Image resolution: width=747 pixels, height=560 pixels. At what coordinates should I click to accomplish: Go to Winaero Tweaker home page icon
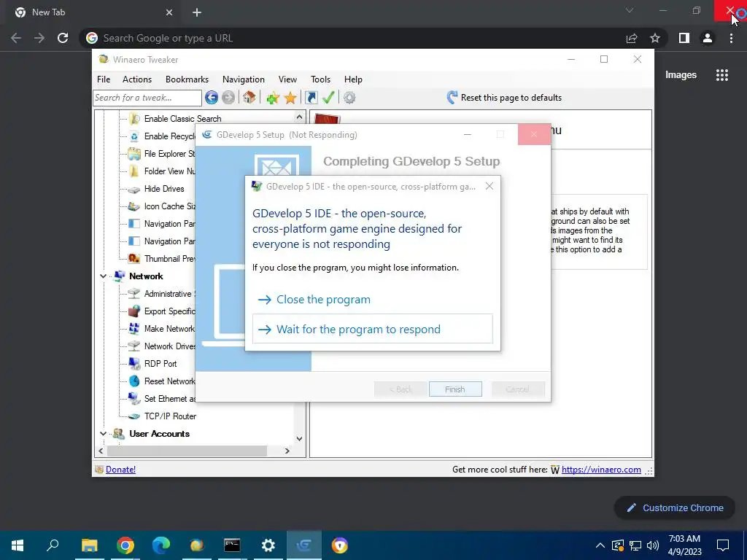[249, 98]
